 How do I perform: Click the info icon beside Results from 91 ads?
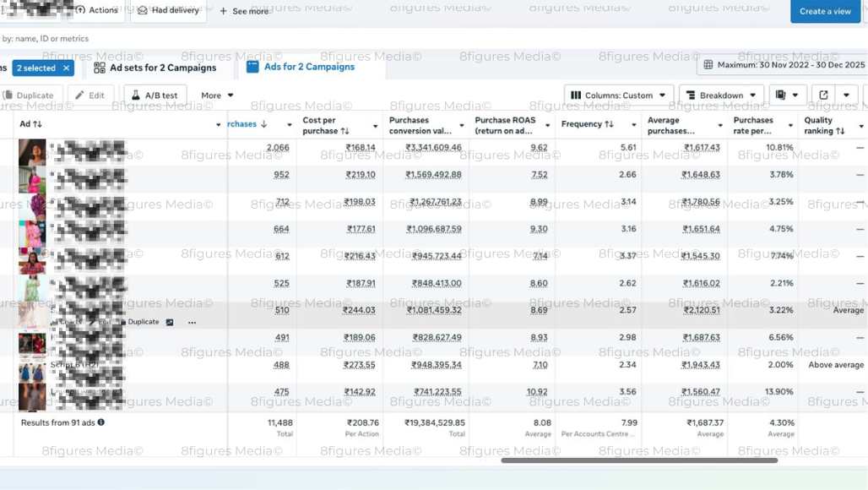tap(101, 422)
